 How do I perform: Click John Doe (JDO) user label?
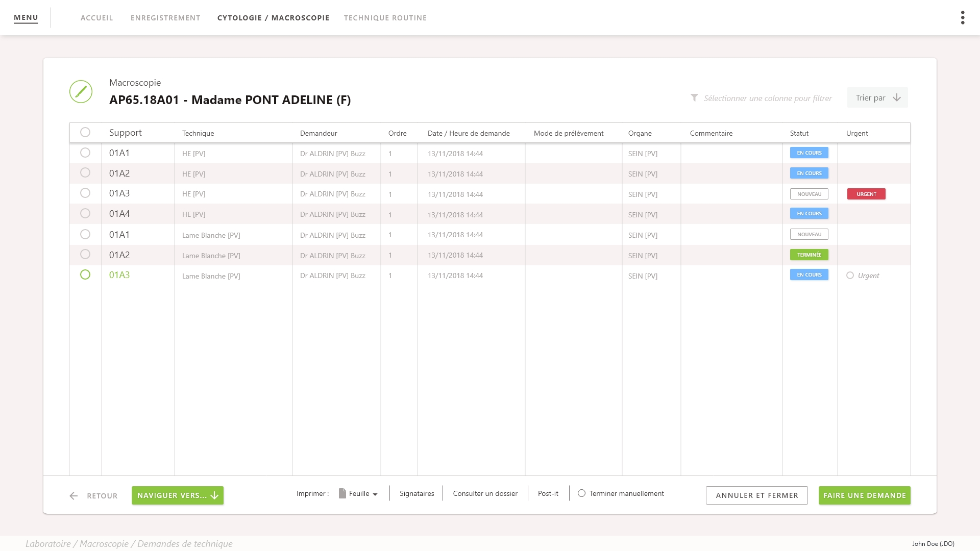(933, 544)
